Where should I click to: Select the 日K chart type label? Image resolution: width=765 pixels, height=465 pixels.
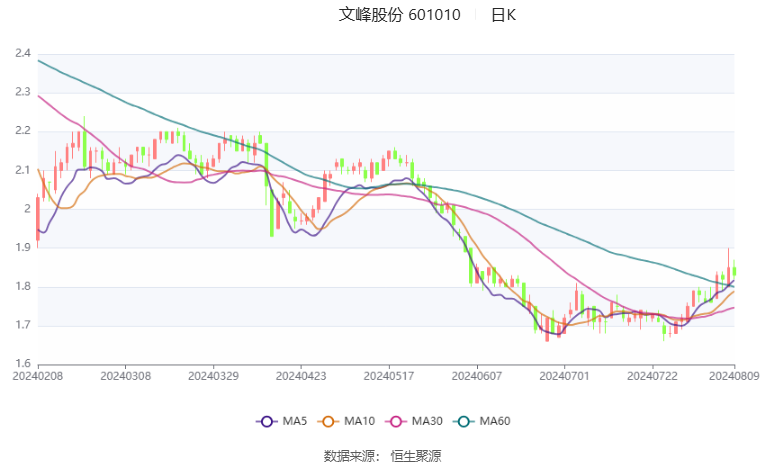point(503,15)
